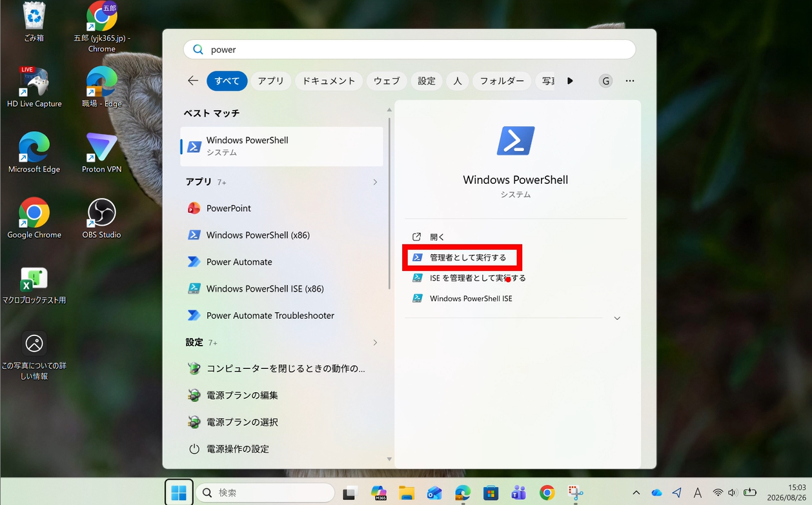This screenshot has width=812, height=505.
Task: Open the Microsoft Edge desktop icon
Action: pos(34,153)
